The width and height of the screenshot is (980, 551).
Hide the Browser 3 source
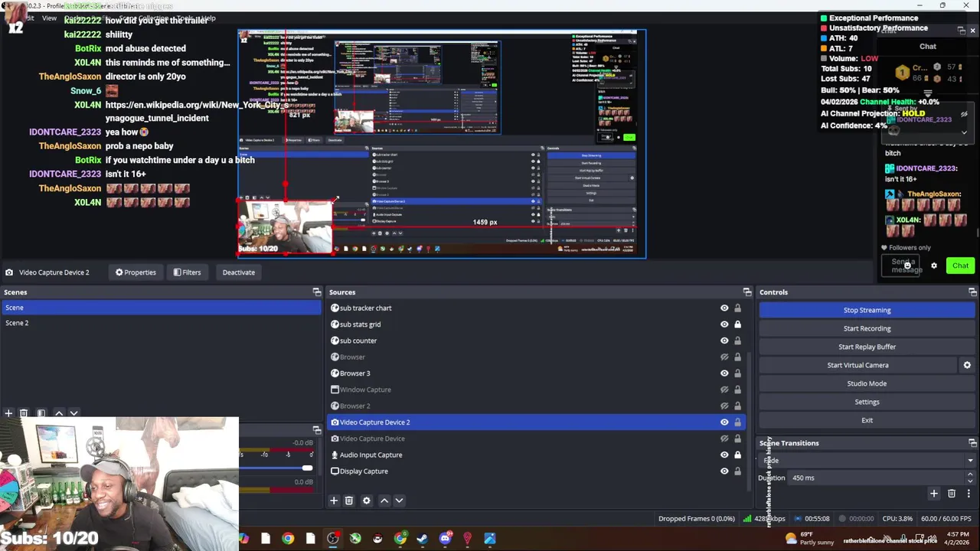click(724, 373)
